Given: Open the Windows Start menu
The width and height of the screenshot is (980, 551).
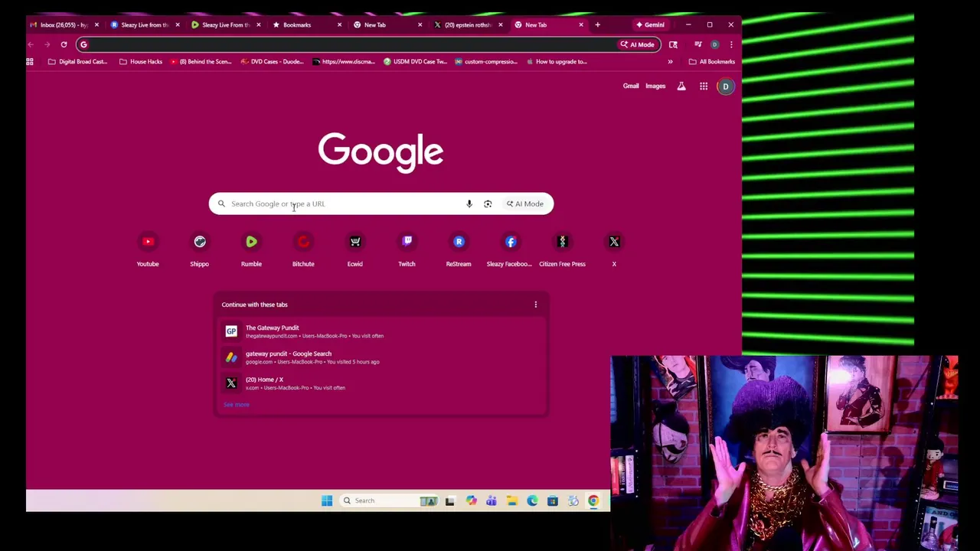Looking at the screenshot, I should (327, 500).
